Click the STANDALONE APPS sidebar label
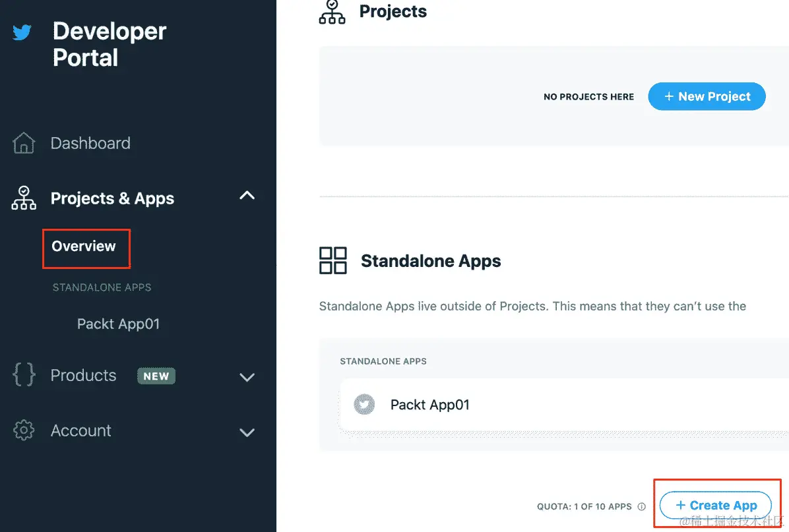The width and height of the screenshot is (789, 532). (x=102, y=287)
